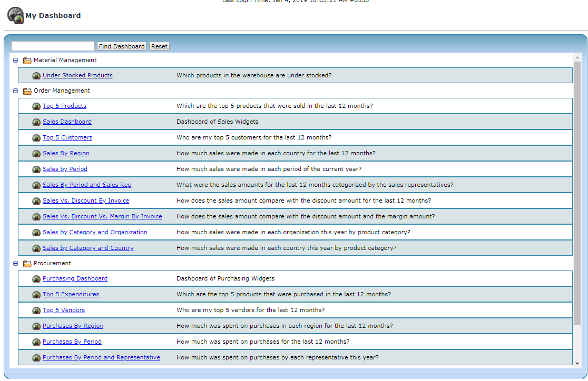The image size is (588, 381).
Task: Click gauge icon beside Sales By Period and Sales Rep
Action: 36,185
